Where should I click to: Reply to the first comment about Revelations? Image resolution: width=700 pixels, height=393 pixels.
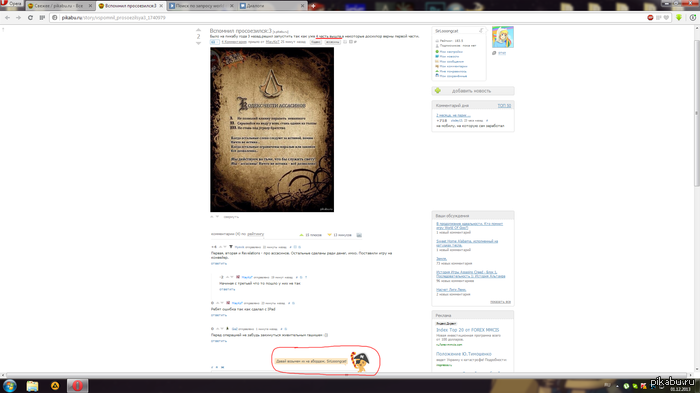[x=219, y=263]
